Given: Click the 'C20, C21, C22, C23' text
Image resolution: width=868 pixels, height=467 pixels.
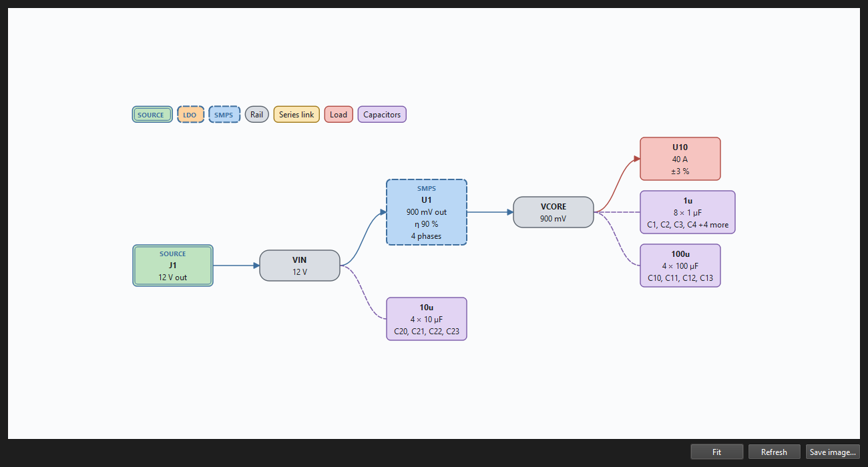Looking at the screenshot, I should point(427,332).
